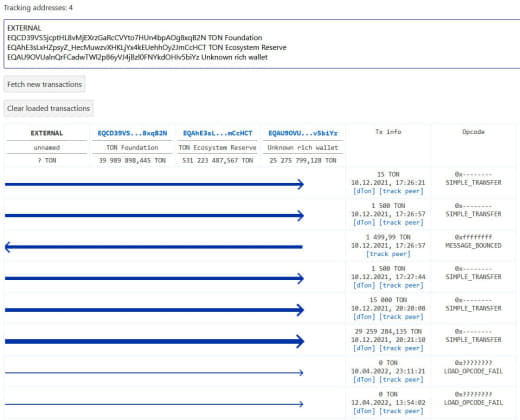Open the EQAU9OVU...v5biYz address header link
520x420 pixels.
pyautogui.click(x=303, y=133)
